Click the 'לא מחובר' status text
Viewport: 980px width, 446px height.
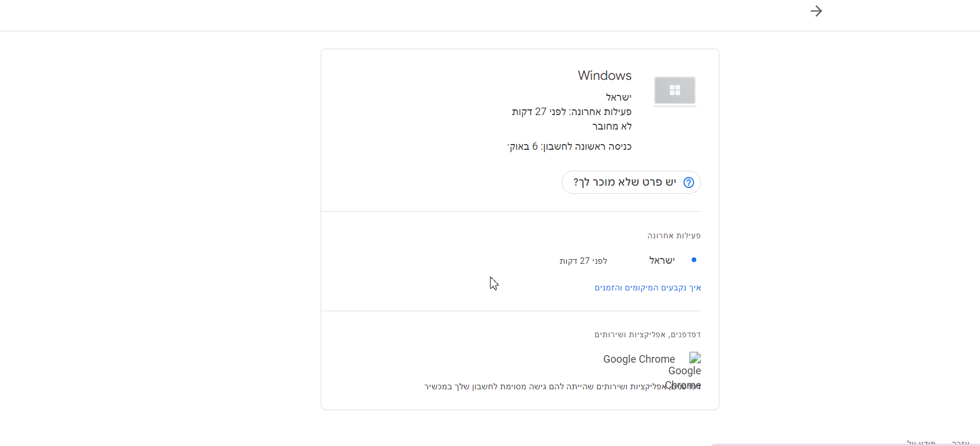coord(612,126)
